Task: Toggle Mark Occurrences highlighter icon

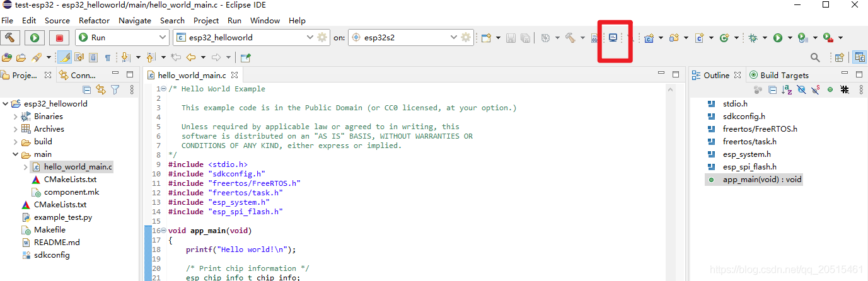Action: (x=65, y=57)
